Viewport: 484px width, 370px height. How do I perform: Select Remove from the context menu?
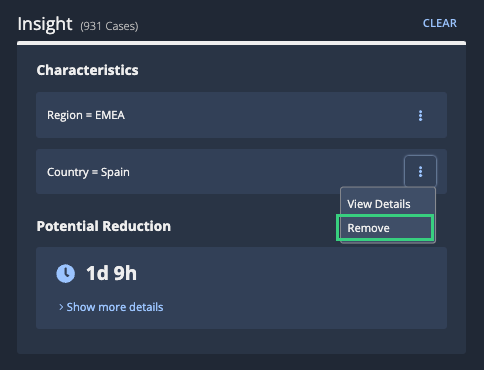click(x=385, y=228)
